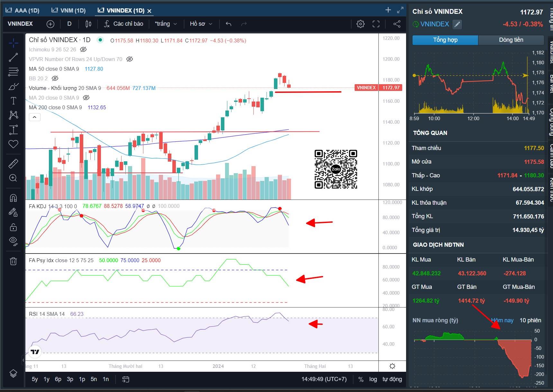Click the heart favorites icon in the drawing sidebar
Viewport: 553px width, 392px height.
click(x=13, y=144)
